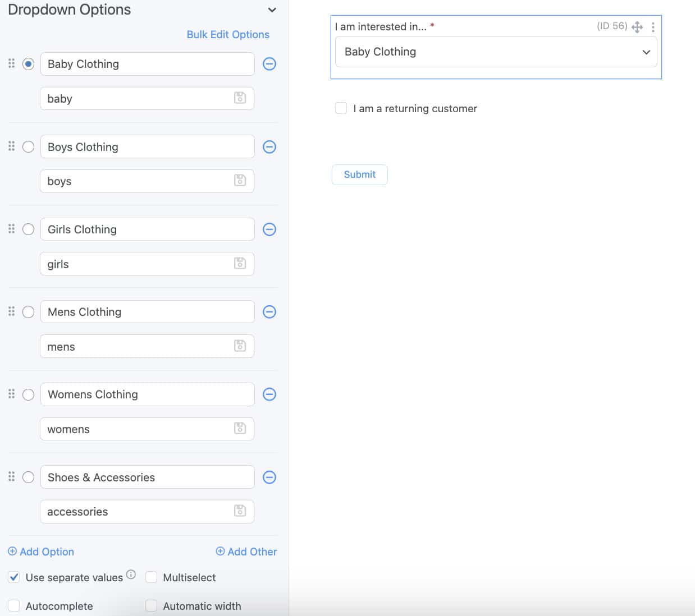Image resolution: width=695 pixels, height=616 pixels.
Task: Remove the Girls Clothing option
Action: pos(269,229)
